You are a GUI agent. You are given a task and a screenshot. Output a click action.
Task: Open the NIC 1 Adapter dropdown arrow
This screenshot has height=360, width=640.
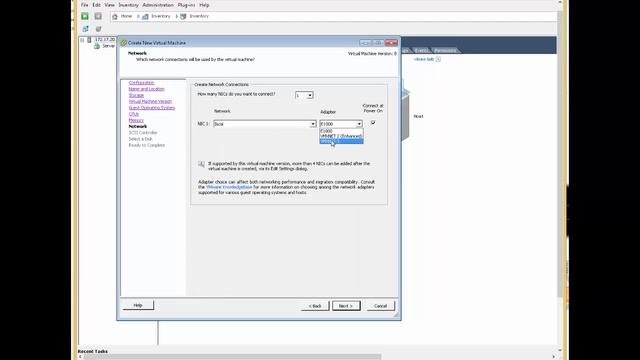tap(359, 124)
